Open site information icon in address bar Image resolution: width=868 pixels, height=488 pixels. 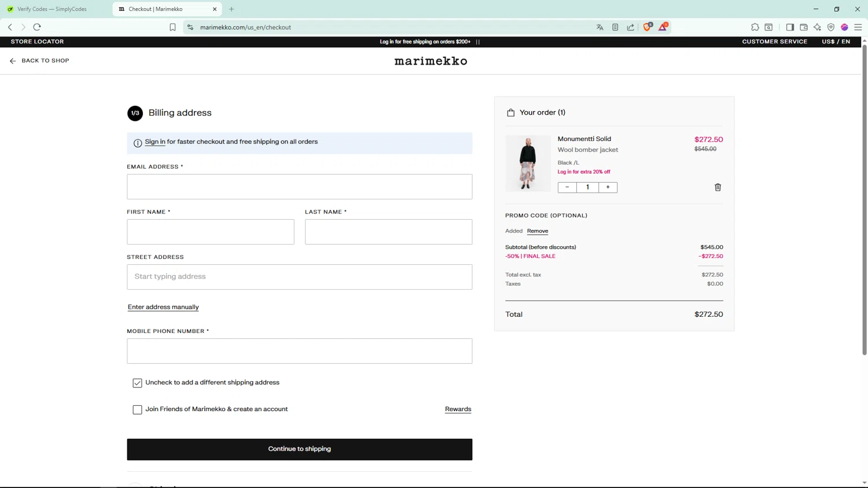click(190, 27)
